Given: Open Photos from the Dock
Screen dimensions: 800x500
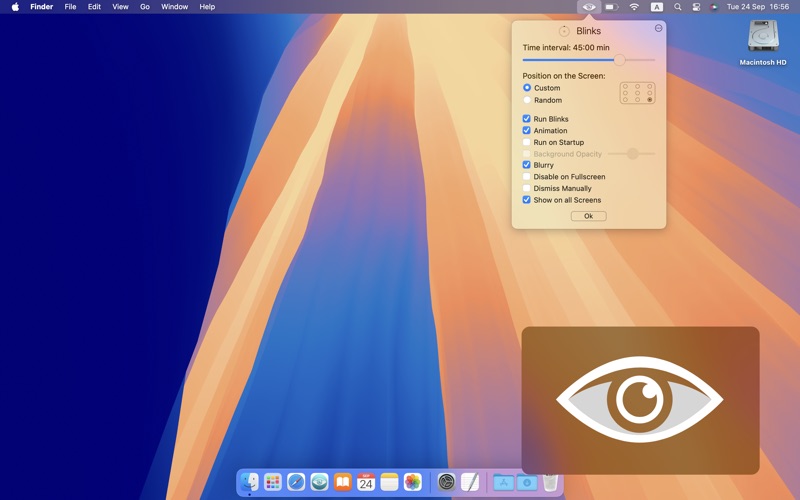Looking at the screenshot, I should pyautogui.click(x=413, y=482).
